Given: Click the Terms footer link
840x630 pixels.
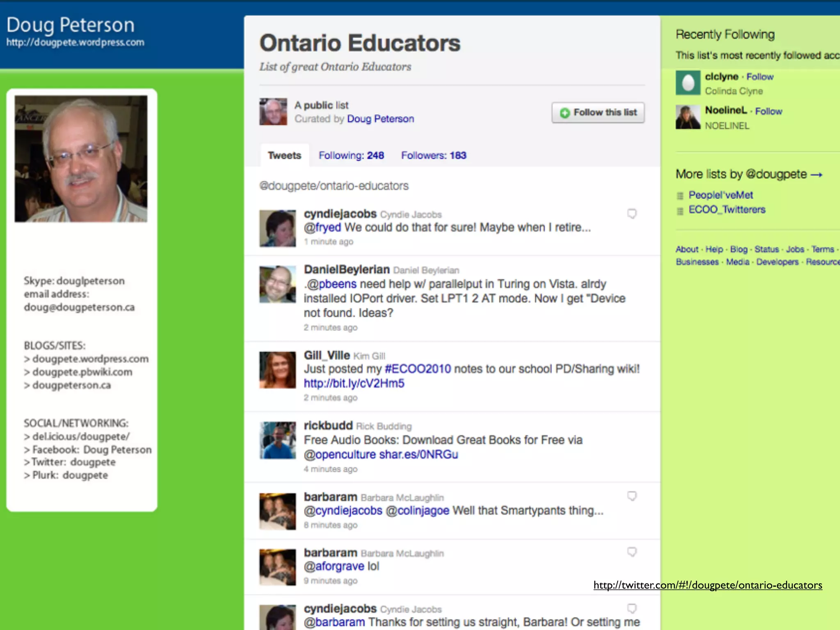Looking at the screenshot, I should [x=823, y=249].
